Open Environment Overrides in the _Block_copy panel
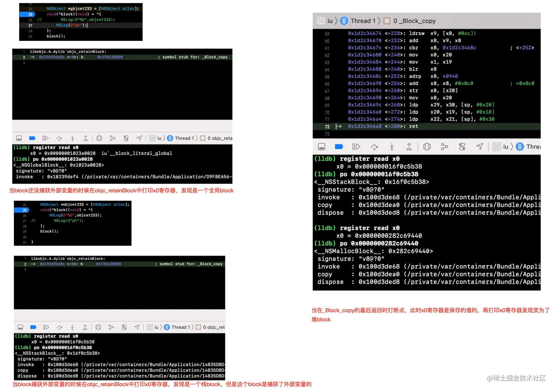 click(462, 147)
